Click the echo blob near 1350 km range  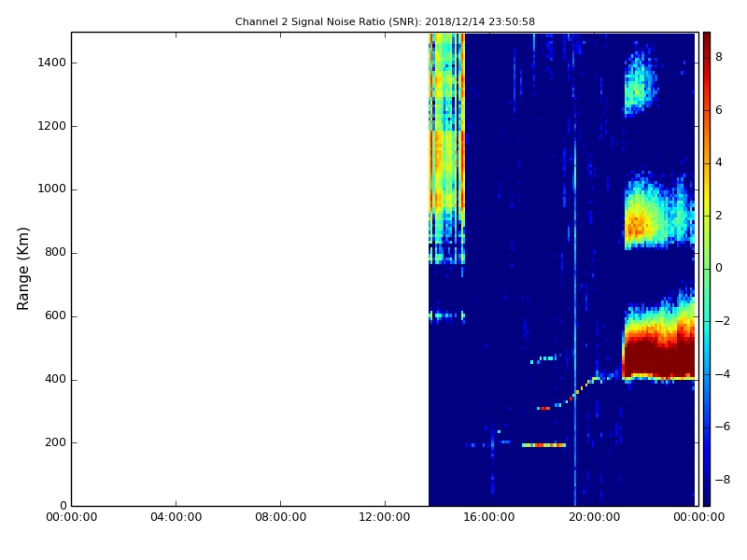[640, 81]
